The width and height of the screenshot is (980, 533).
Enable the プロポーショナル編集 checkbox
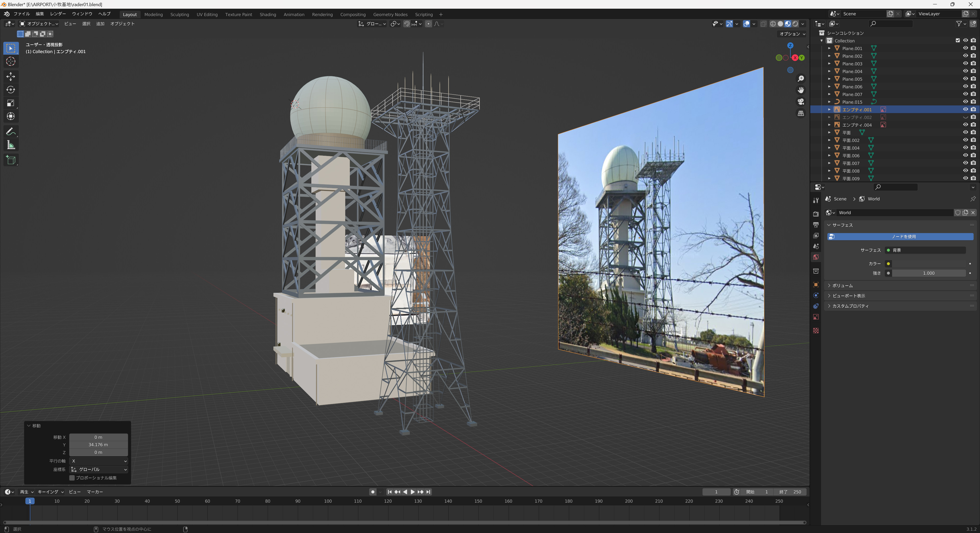pyautogui.click(x=72, y=478)
